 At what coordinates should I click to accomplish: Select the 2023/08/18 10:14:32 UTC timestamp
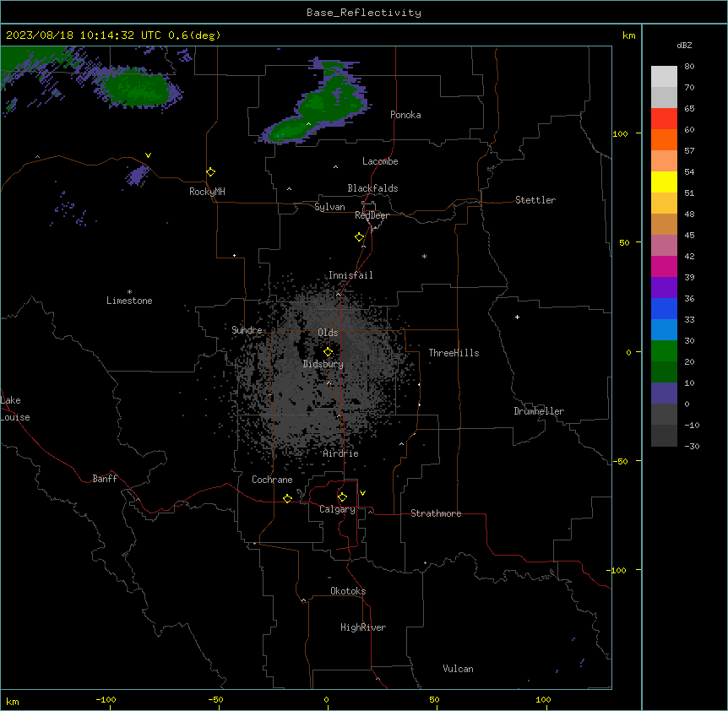tap(84, 35)
